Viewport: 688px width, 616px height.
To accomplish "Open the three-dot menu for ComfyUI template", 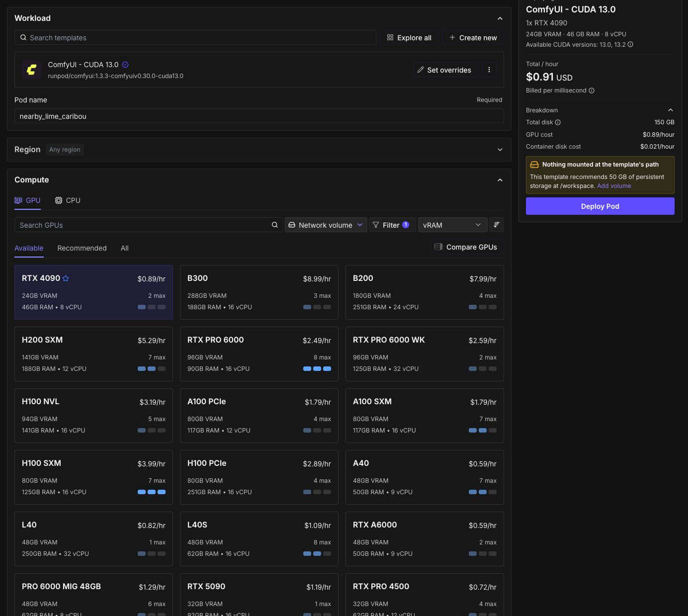I will (489, 70).
